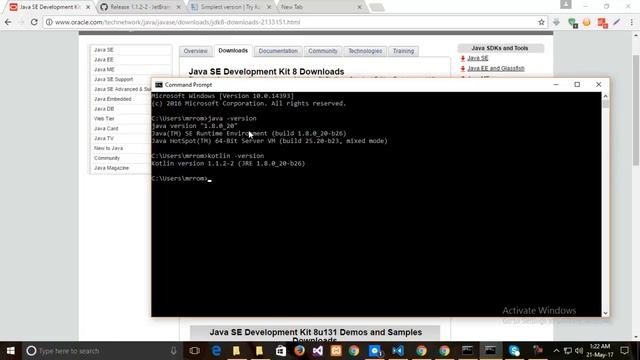Open Visual Studio from the taskbar

(318, 351)
